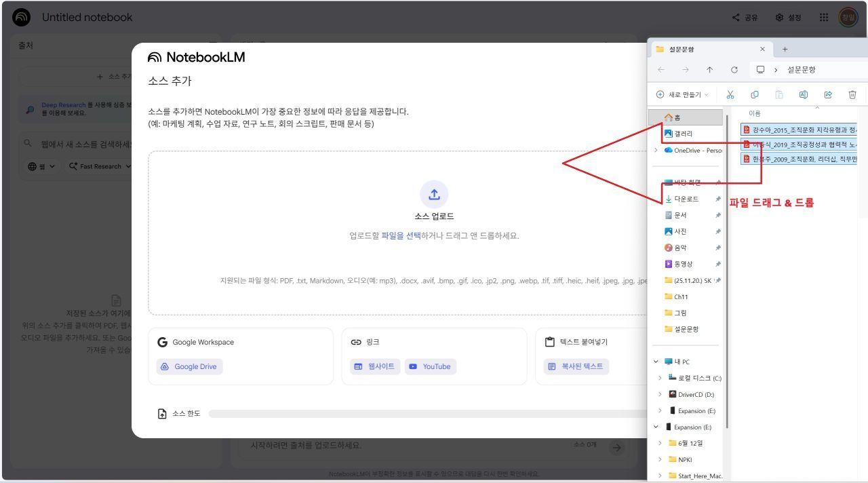Refresh the File Explorer folder

[x=734, y=70]
